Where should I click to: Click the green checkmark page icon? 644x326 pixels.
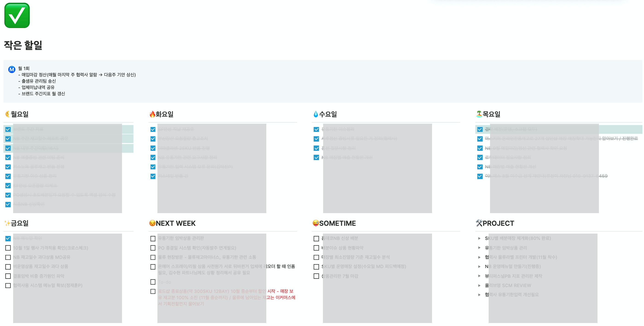17,15
